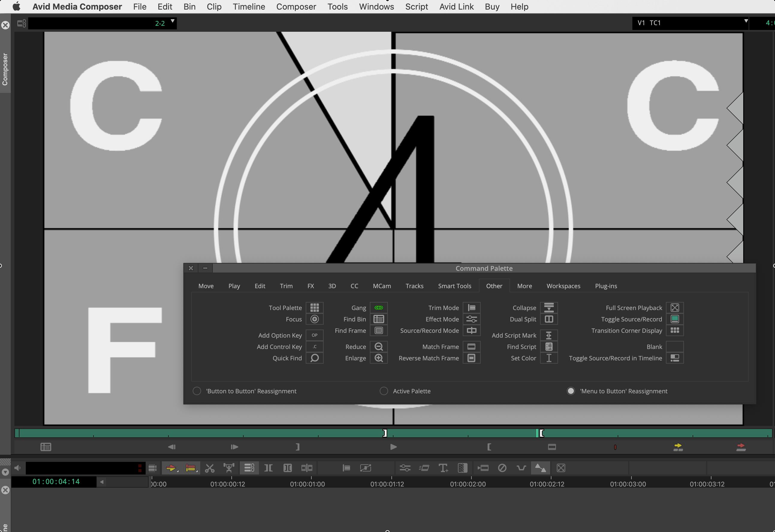
Task: Open the V1 TC1 timecode display dropdown
Action: (x=746, y=21)
